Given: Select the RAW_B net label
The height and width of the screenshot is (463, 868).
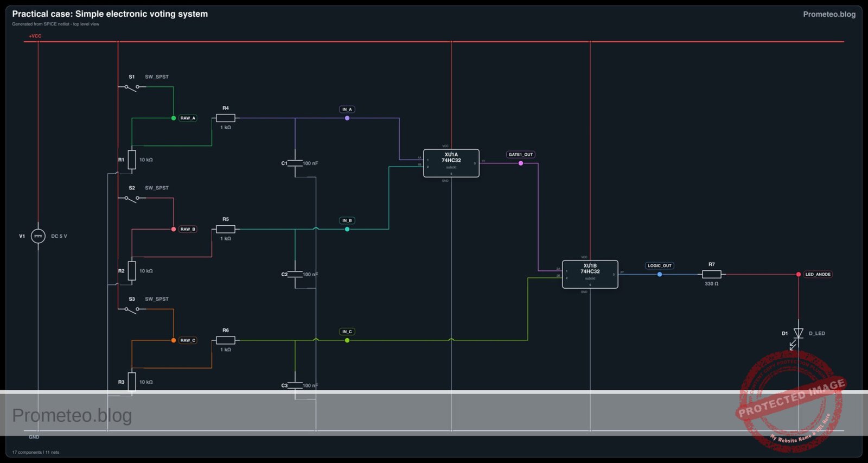Looking at the screenshot, I should [x=188, y=229].
